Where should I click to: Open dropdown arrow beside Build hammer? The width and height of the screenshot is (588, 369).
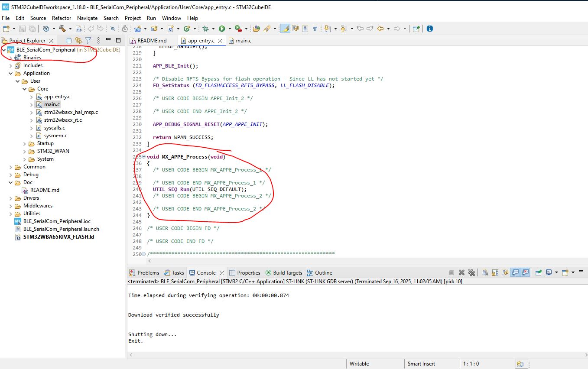70,29
